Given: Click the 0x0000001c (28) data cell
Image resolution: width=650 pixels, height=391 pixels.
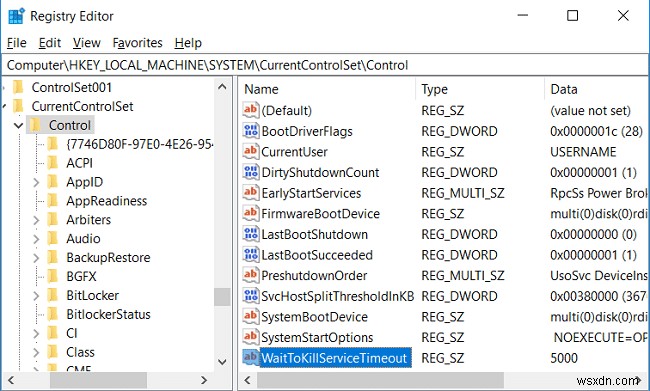Looking at the screenshot, I should [597, 131].
